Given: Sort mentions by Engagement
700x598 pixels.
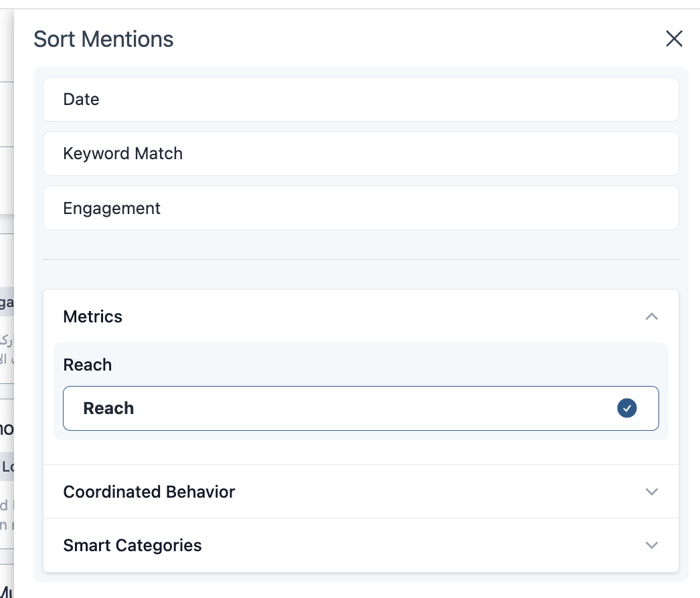Looking at the screenshot, I should (112, 209).
